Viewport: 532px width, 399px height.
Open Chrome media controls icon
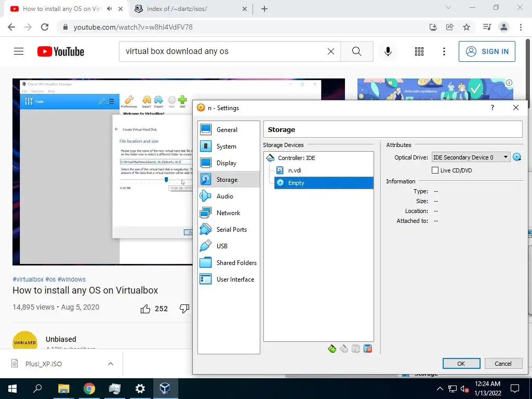pyautogui.click(x=487, y=27)
